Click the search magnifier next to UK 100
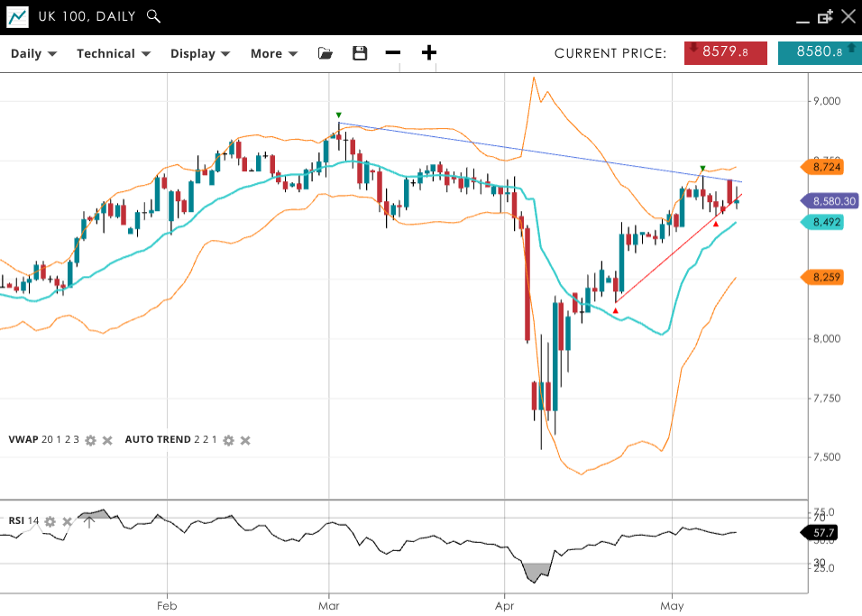This screenshot has width=862, height=616. pos(153,16)
